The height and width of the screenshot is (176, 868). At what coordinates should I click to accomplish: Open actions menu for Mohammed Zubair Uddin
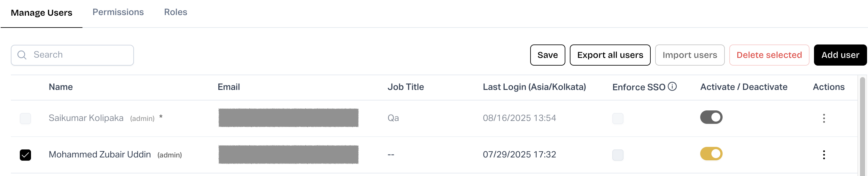pyautogui.click(x=824, y=155)
